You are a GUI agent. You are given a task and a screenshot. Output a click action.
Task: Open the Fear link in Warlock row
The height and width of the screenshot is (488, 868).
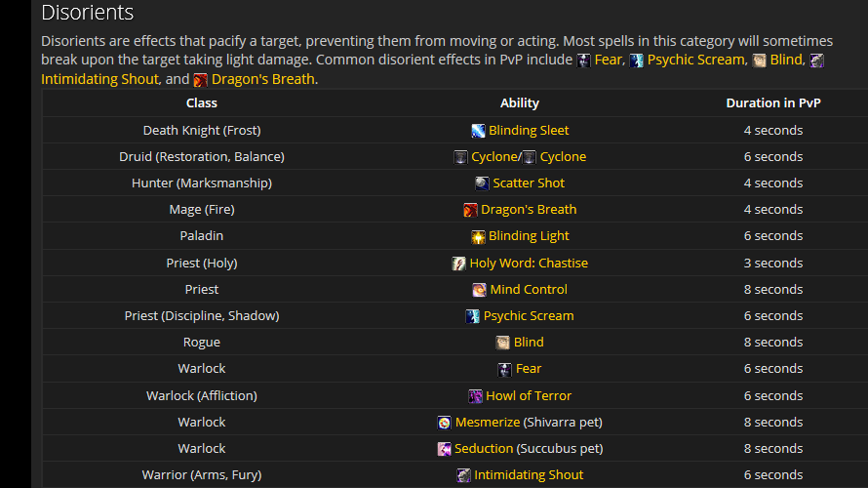tap(529, 369)
